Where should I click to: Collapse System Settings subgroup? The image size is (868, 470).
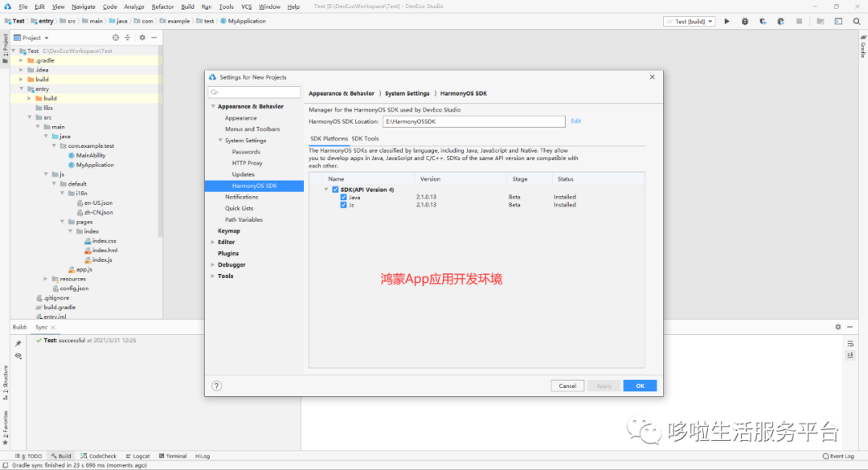[x=220, y=141]
